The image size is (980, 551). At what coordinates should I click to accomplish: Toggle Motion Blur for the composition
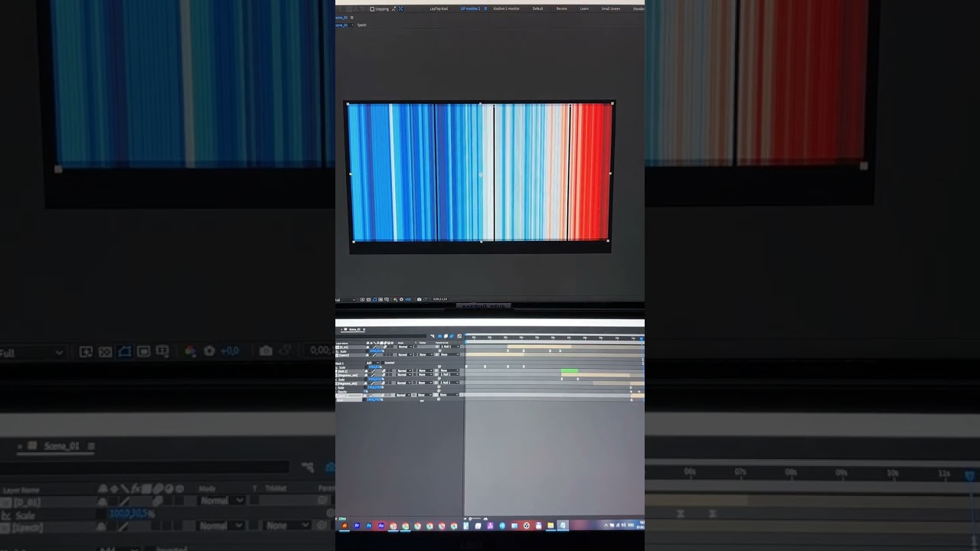pos(452,336)
